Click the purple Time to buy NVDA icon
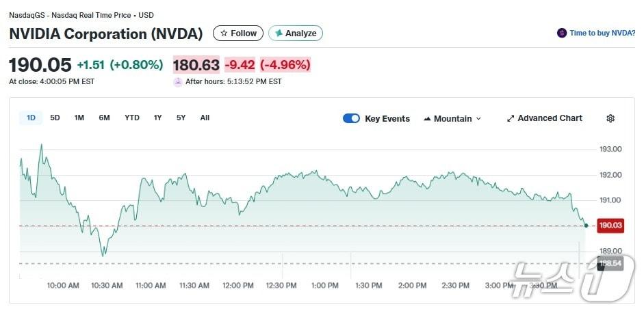The image size is (644, 311). click(x=562, y=33)
